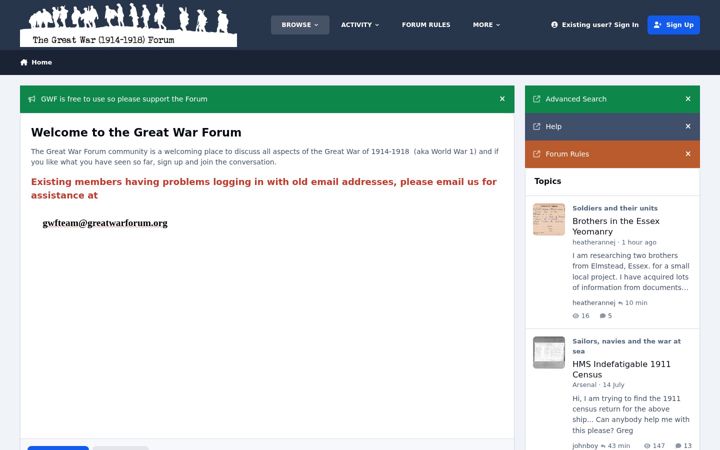Click Existing user? Sign In
The height and width of the screenshot is (450, 720).
pyautogui.click(x=595, y=25)
